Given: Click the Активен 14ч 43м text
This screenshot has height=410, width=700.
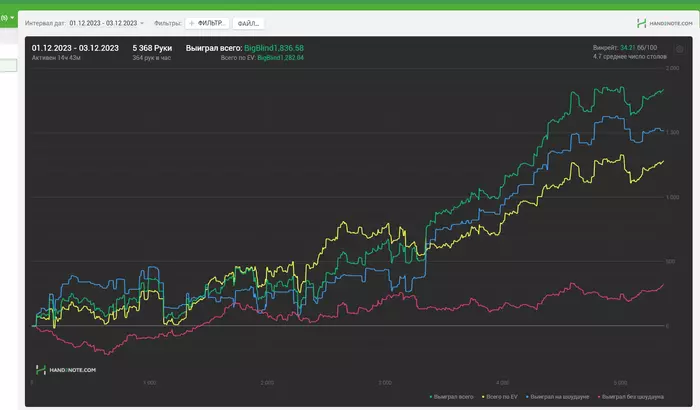Looking at the screenshot, I should point(56,58).
